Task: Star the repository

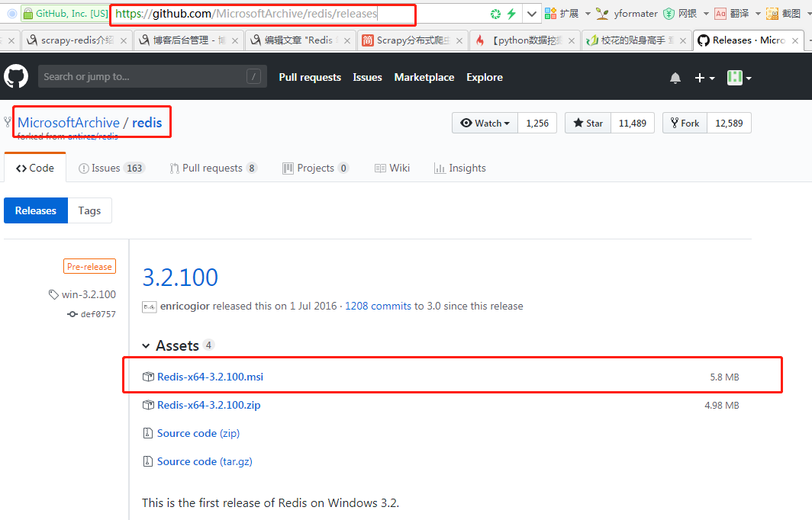Action: pyautogui.click(x=588, y=124)
